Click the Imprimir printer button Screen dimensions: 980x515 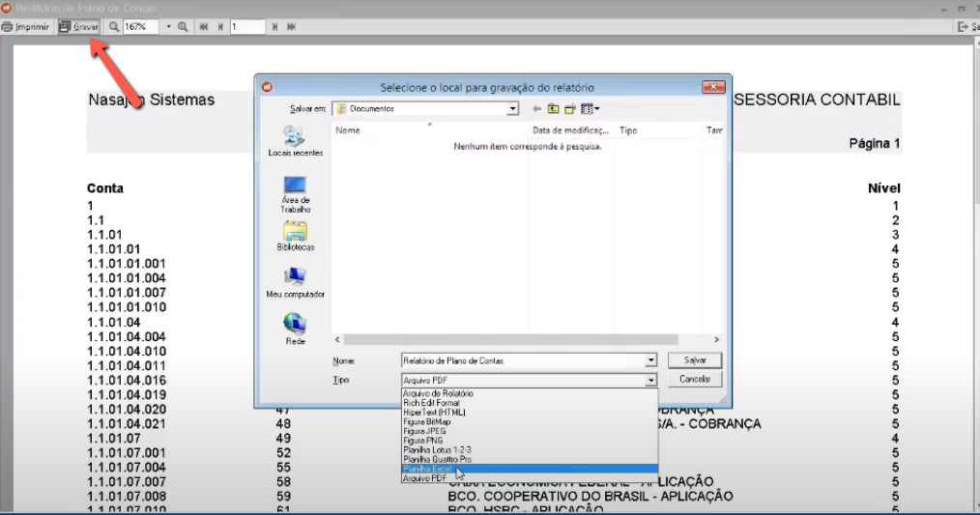click(26, 27)
